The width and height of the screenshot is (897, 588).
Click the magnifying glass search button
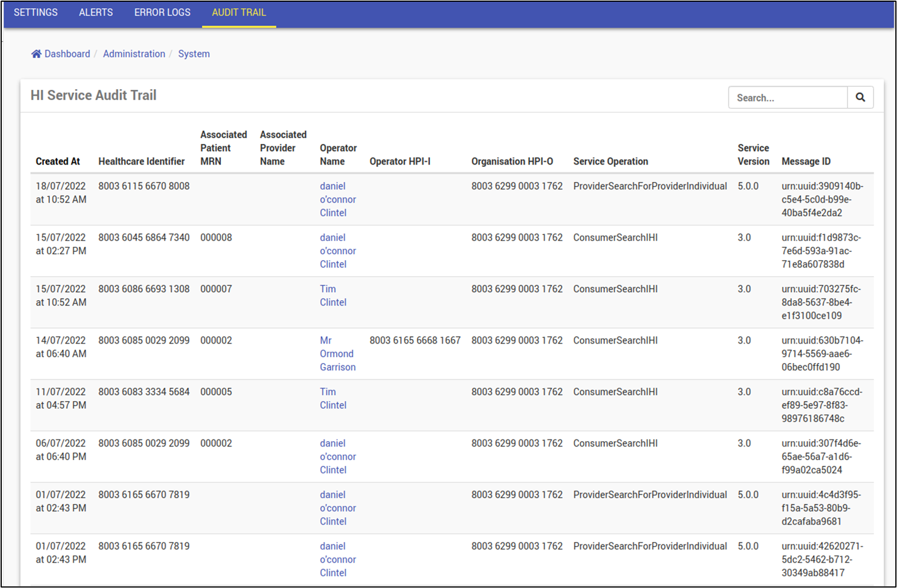[x=860, y=98]
